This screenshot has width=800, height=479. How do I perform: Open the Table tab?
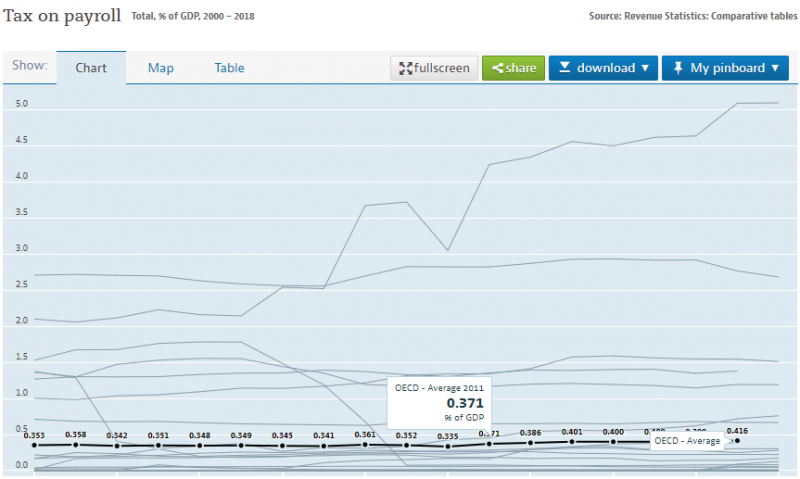click(229, 68)
